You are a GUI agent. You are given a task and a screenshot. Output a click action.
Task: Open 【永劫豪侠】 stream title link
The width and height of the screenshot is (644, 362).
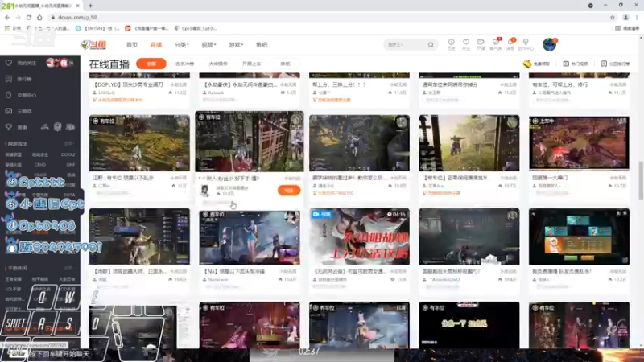[240, 84]
